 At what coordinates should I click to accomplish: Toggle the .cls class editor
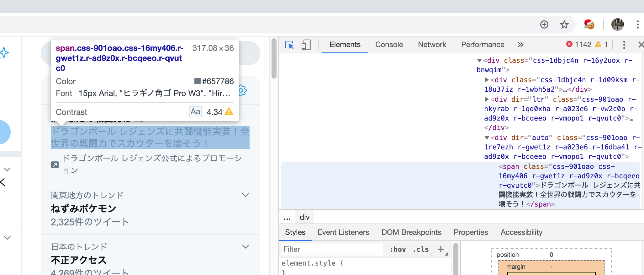421,249
